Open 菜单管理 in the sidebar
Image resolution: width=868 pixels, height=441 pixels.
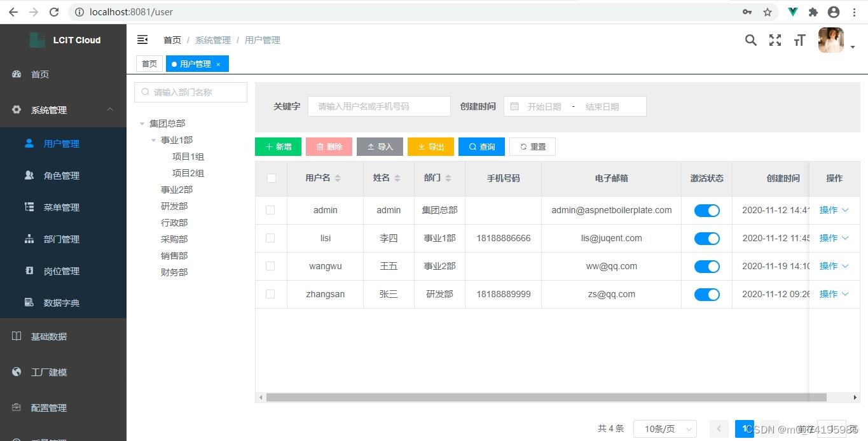[x=59, y=207]
